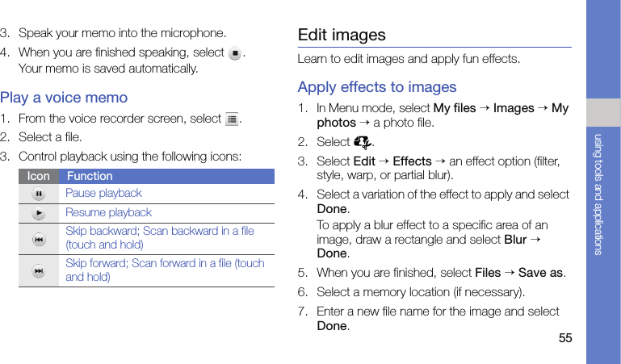
Task: Click the stop recording icon
Action: click(x=235, y=53)
